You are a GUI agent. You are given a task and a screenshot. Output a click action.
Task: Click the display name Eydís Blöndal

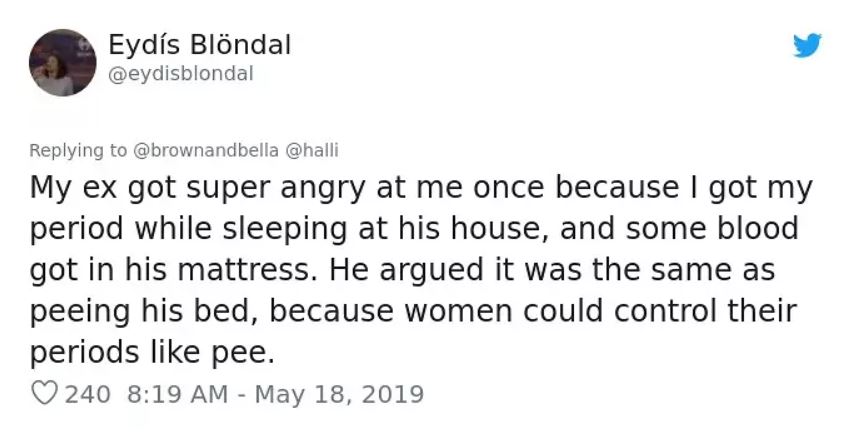tap(199, 45)
